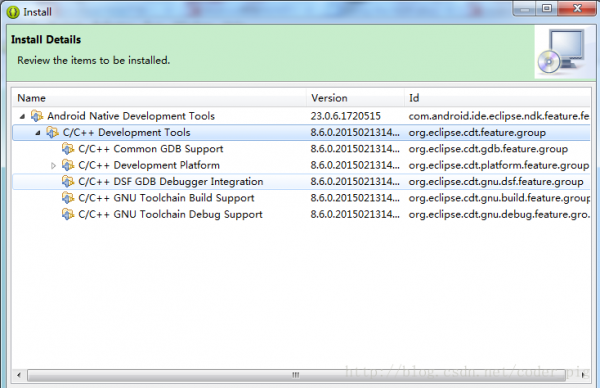Screen dimensions: 600x388
Task: Click the C/C++ Development Platform feature icon
Action: click(68, 165)
